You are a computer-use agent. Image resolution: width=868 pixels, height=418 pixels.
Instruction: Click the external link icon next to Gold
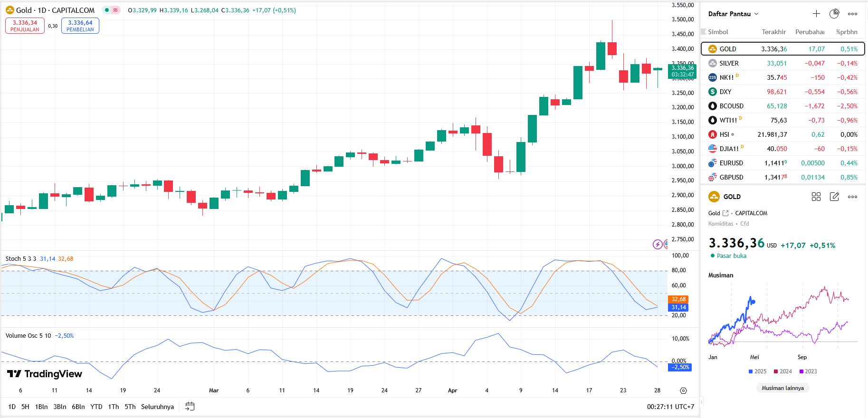coord(725,213)
